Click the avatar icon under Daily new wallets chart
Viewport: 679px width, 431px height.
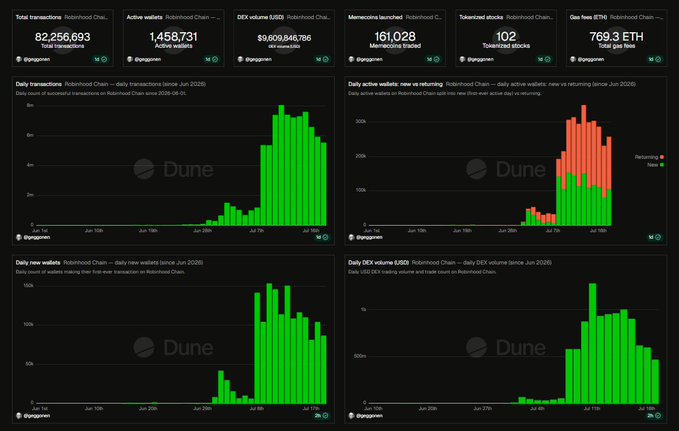click(19, 416)
